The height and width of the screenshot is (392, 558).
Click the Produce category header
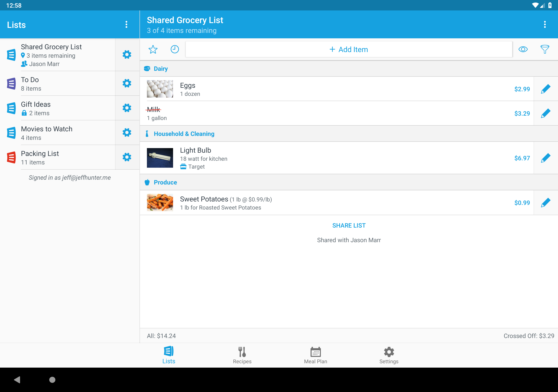click(349, 182)
